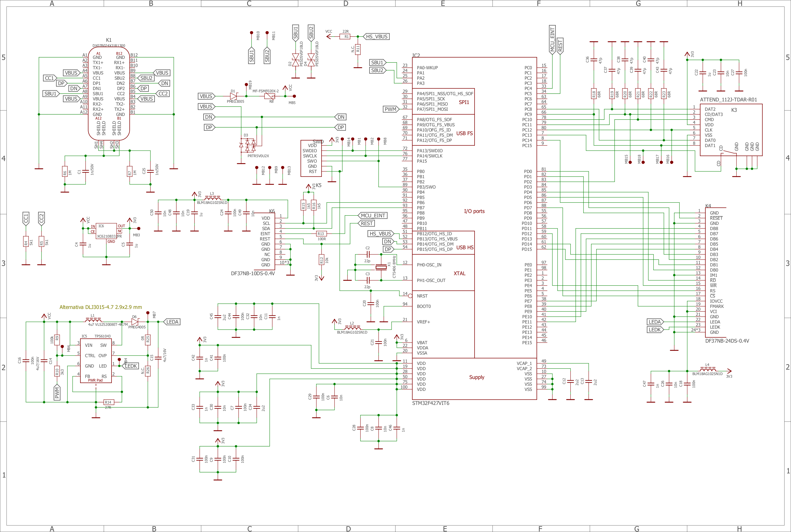Select the PWM net flag beside PA7
The height and width of the screenshot is (532, 791).
[391, 109]
